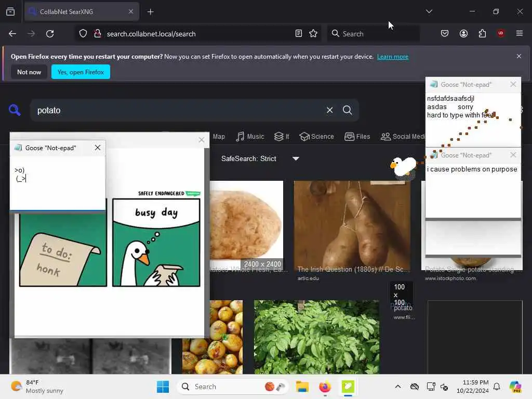Reload the page with the refresh icon
The width and height of the screenshot is (532, 399).
point(50,34)
